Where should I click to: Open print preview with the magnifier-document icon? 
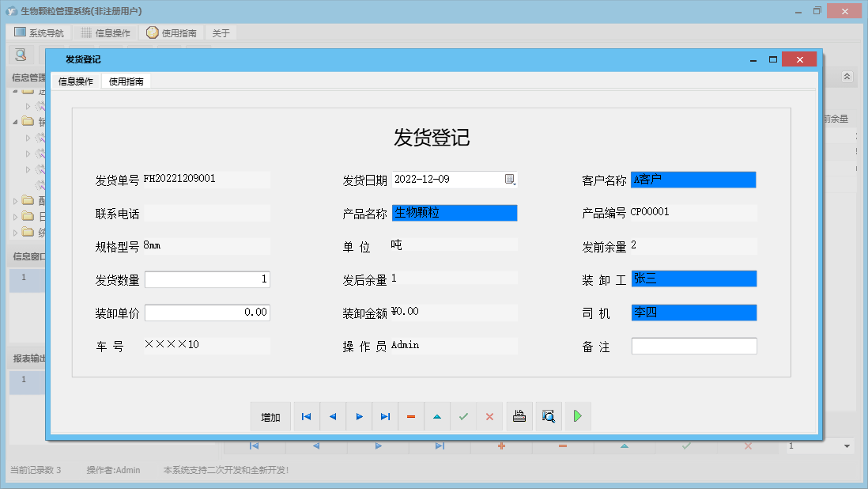point(549,416)
